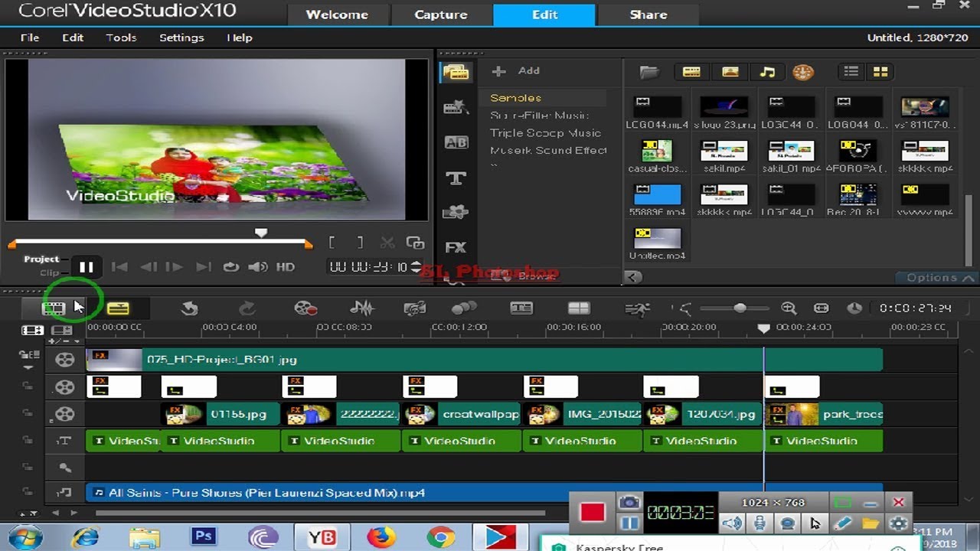Click the preview scrubber handle

(x=261, y=233)
